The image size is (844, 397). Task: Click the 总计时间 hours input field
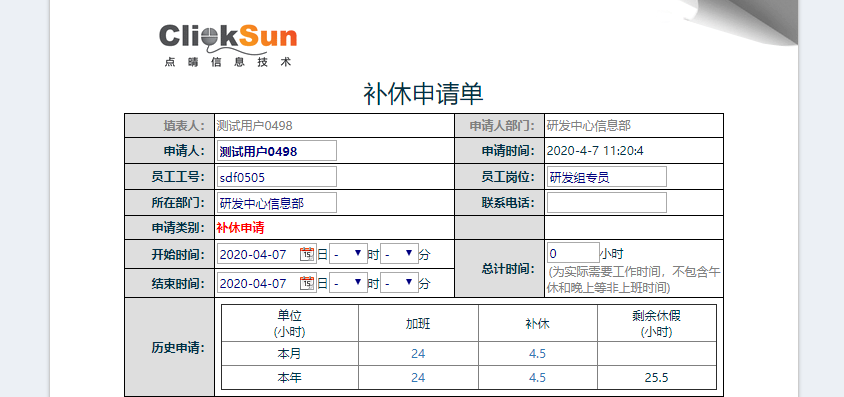tap(573, 253)
